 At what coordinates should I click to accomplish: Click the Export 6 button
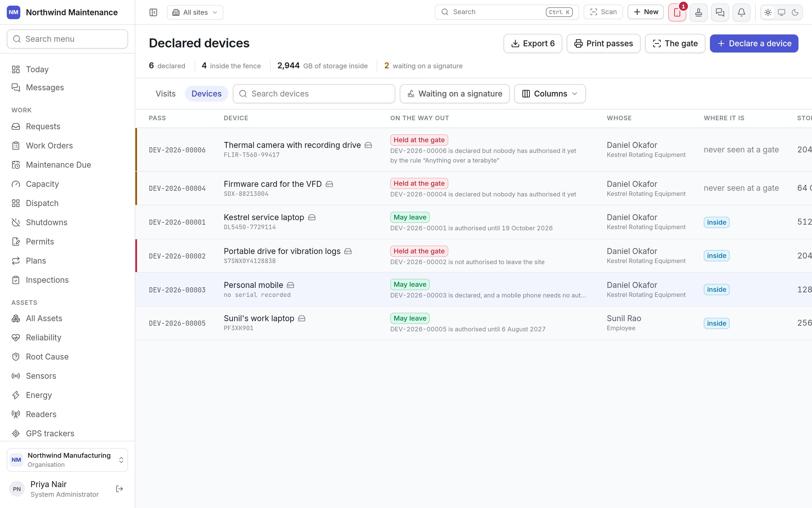pyautogui.click(x=533, y=43)
